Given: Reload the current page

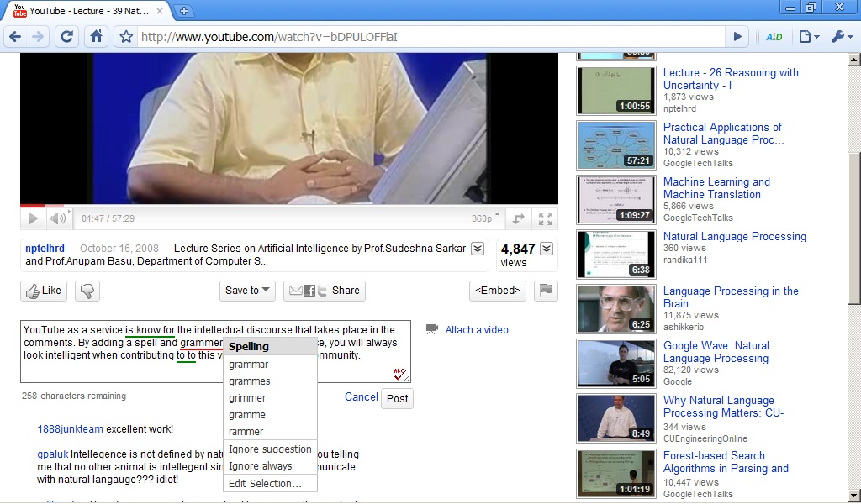Looking at the screenshot, I should tap(67, 37).
